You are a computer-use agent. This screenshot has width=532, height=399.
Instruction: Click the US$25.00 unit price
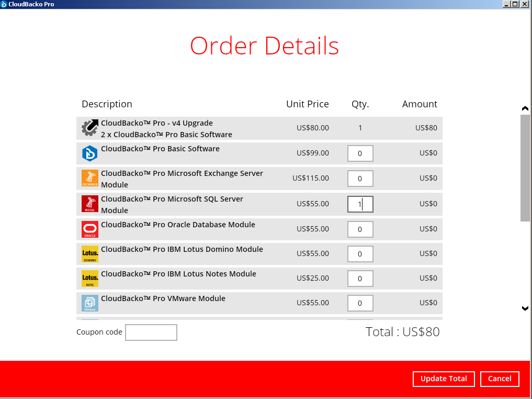pos(312,278)
